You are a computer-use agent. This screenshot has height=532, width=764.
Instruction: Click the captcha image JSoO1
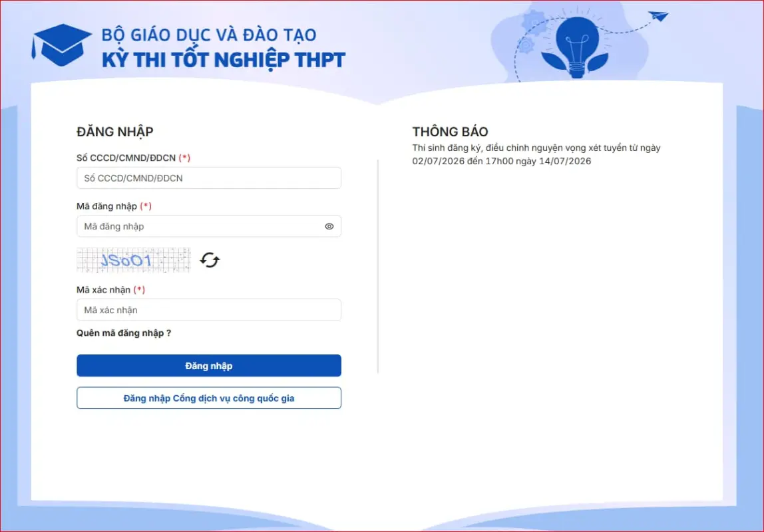pyautogui.click(x=134, y=260)
